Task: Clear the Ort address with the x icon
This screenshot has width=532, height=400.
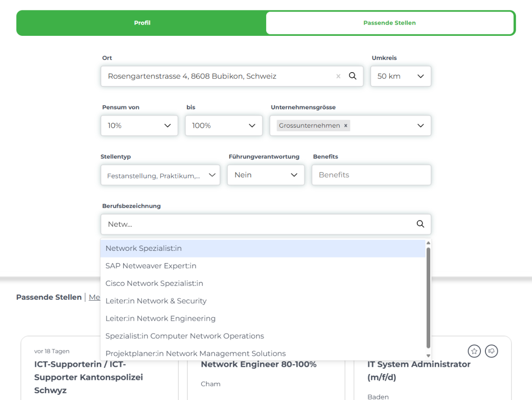Action: [338, 77]
